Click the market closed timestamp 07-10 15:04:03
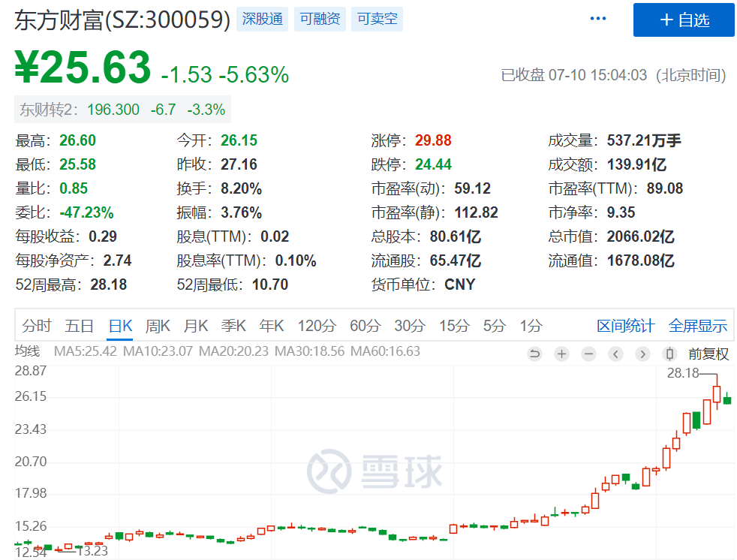Image resolution: width=737 pixels, height=560 pixels. [x=597, y=75]
